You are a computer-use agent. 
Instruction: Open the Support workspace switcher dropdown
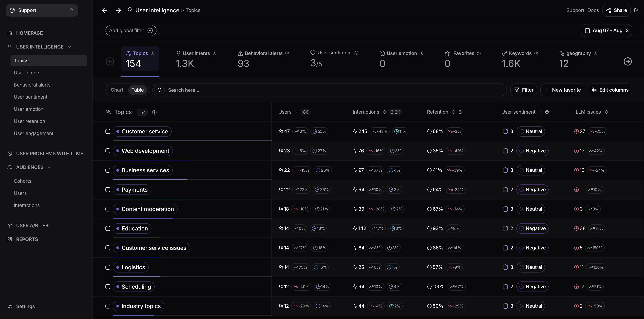[42, 10]
